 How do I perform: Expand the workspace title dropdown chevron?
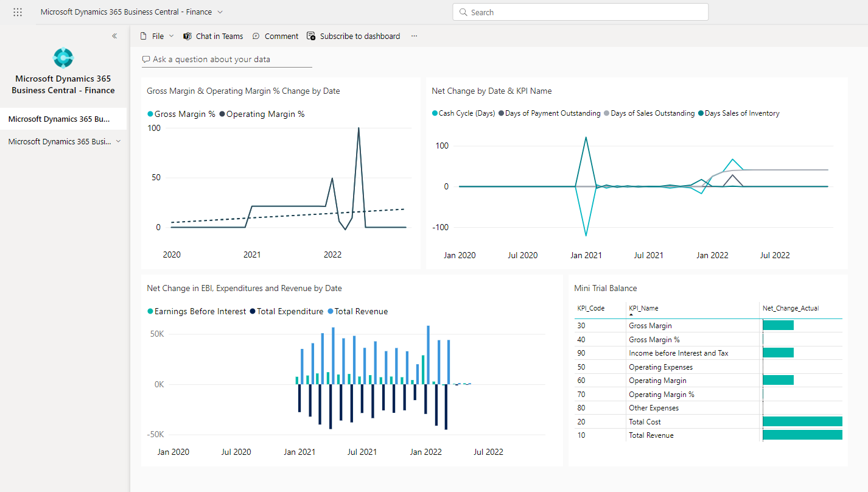(x=220, y=12)
